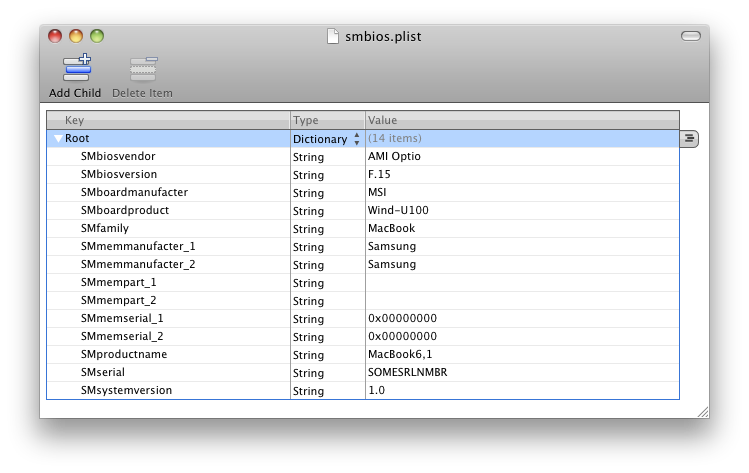The height and width of the screenshot is (473, 749).
Task: Select the SMbiosvendor key
Action: [118, 156]
